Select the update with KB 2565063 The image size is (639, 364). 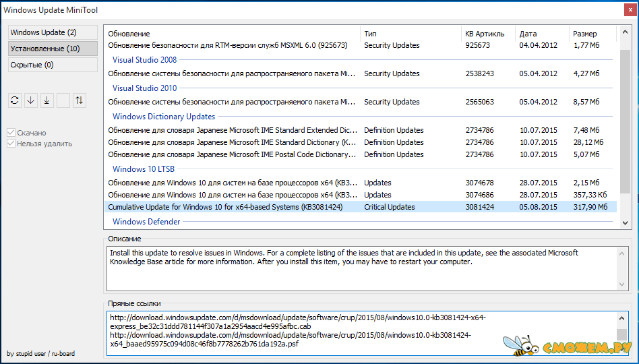coord(361,102)
